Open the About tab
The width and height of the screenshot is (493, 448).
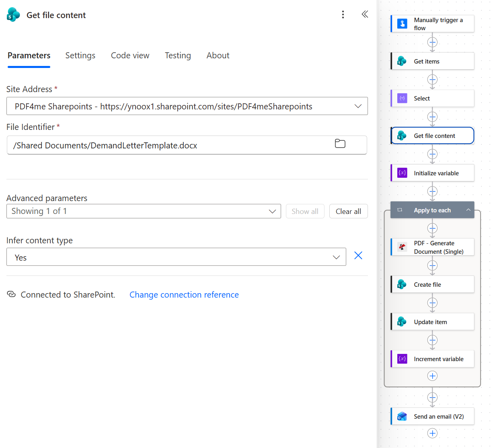pyautogui.click(x=218, y=55)
